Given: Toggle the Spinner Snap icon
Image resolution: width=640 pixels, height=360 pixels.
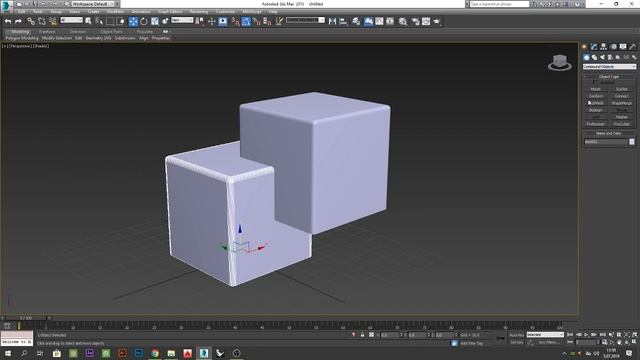Looking at the screenshot, I should click(x=267, y=21).
